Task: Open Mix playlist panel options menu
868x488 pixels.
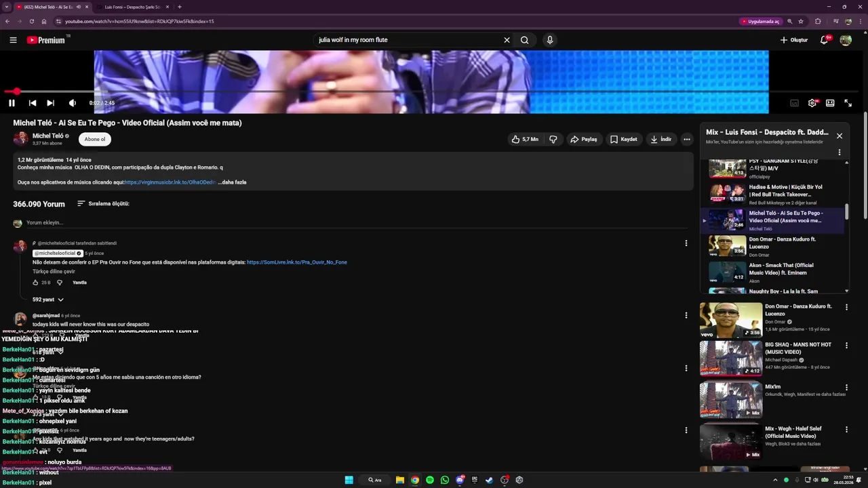Action: coord(840,152)
